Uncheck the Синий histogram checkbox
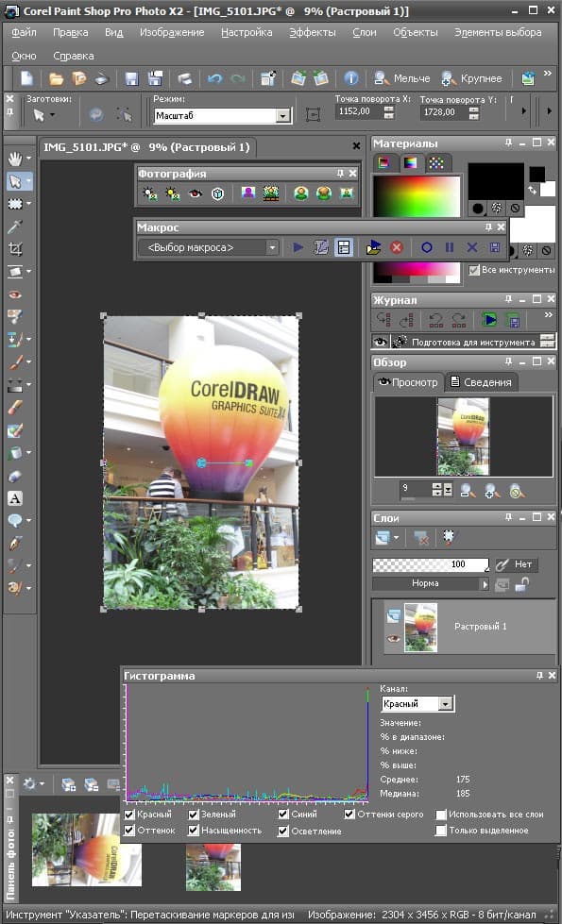 [283, 815]
